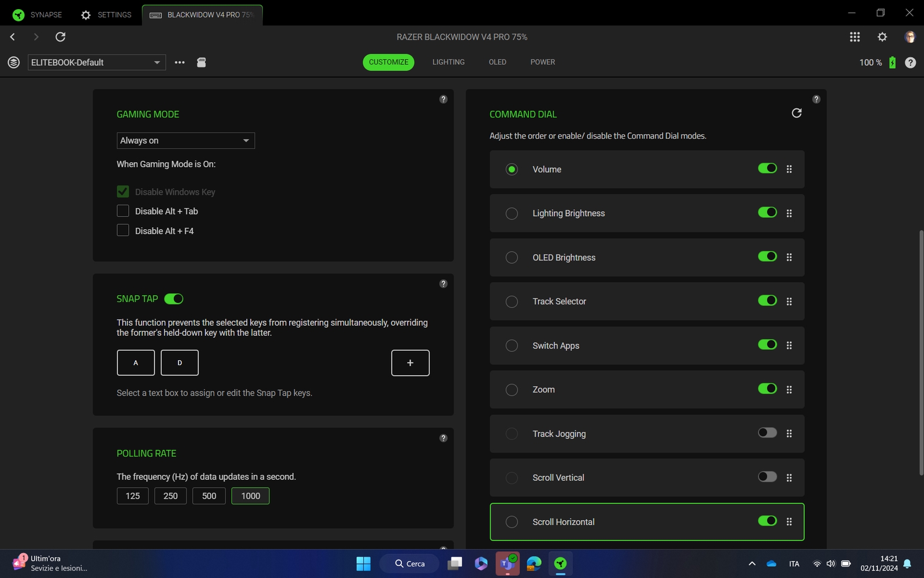Click the Command Dial reset icon
This screenshot has height=578, width=924.
796,113
